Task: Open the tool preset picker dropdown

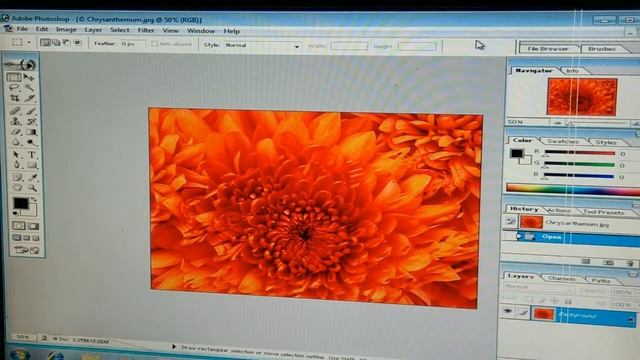Action: pyautogui.click(x=29, y=42)
